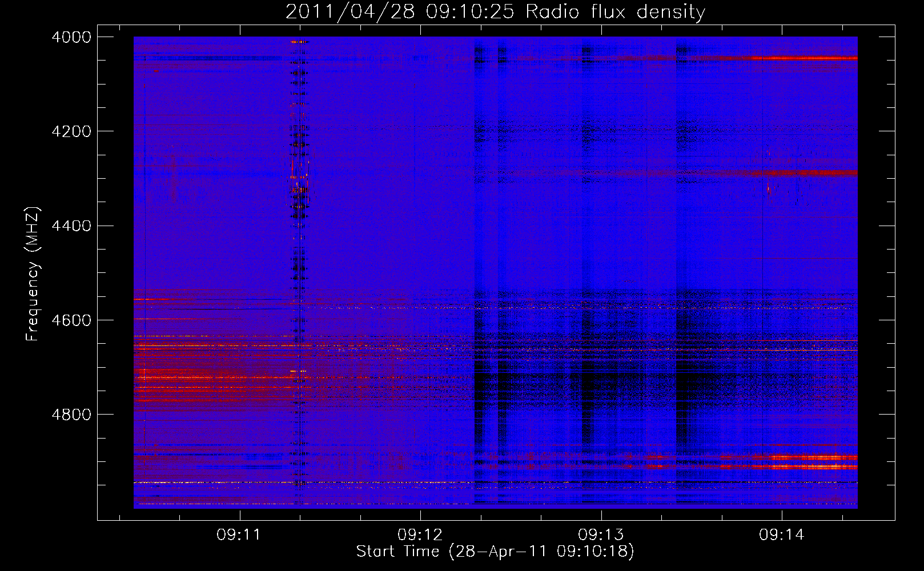The image size is (924, 571).
Task: Click the 4800 frequency axis label
Action: (x=71, y=415)
